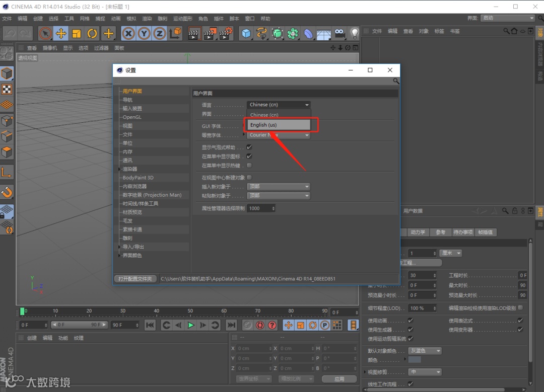Toggle 在菜单中显示图标 checkbox
Viewport: 544px width, 392px height.
point(249,156)
